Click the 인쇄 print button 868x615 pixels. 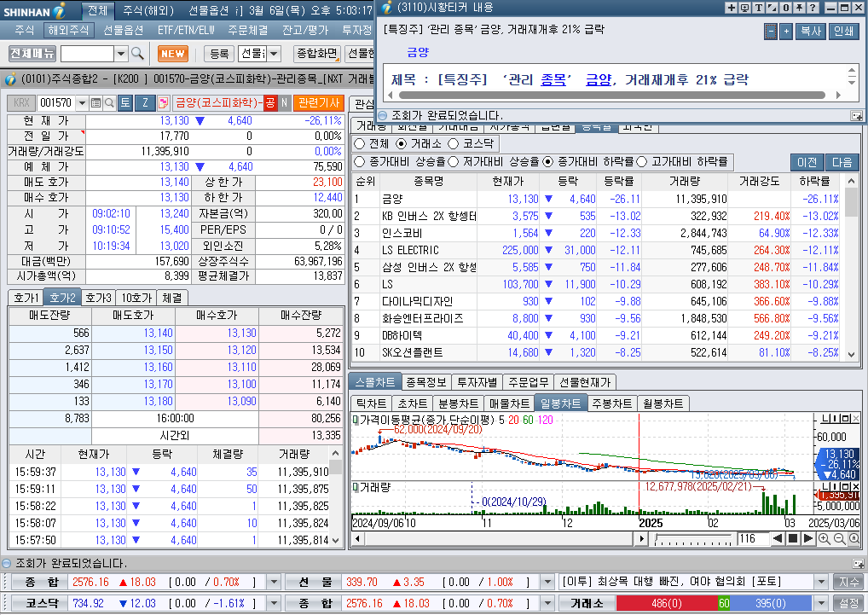coord(843,31)
